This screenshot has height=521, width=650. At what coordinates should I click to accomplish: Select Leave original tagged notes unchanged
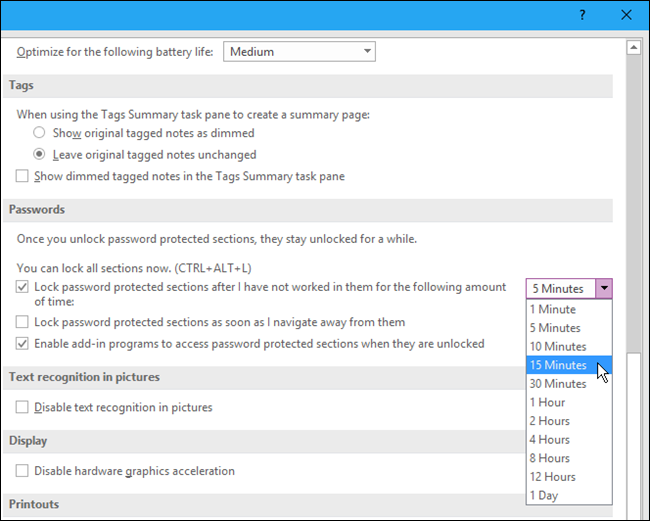coord(39,155)
